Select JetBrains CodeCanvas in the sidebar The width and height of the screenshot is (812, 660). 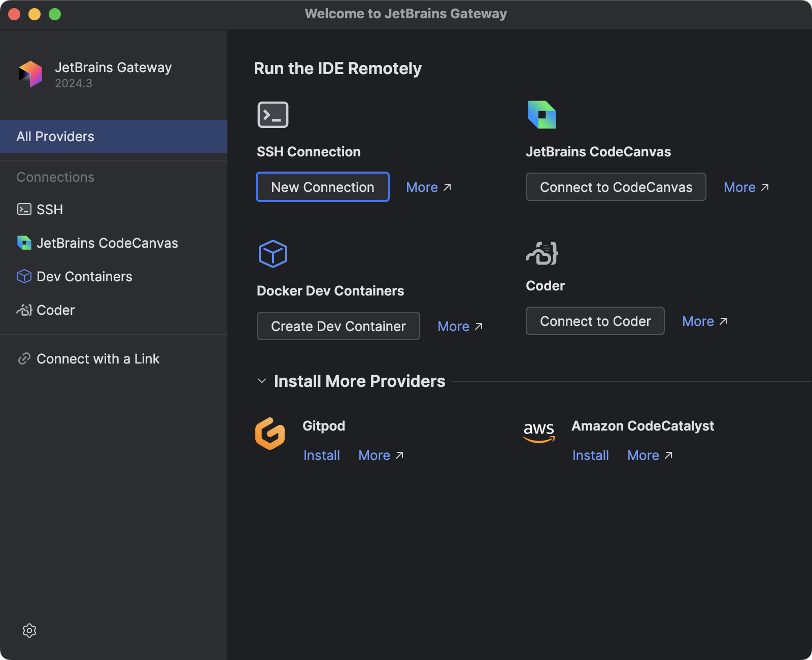coord(107,243)
